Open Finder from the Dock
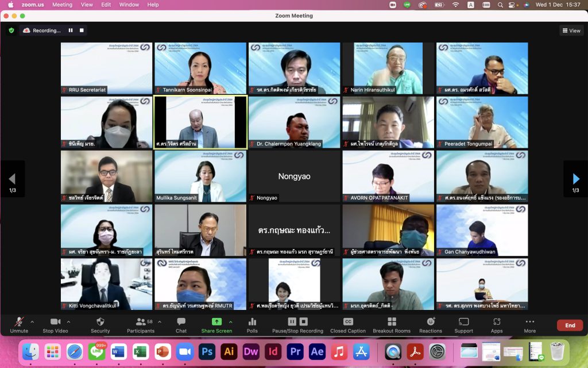Viewport: 588px width, 368px height. (x=31, y=352)
